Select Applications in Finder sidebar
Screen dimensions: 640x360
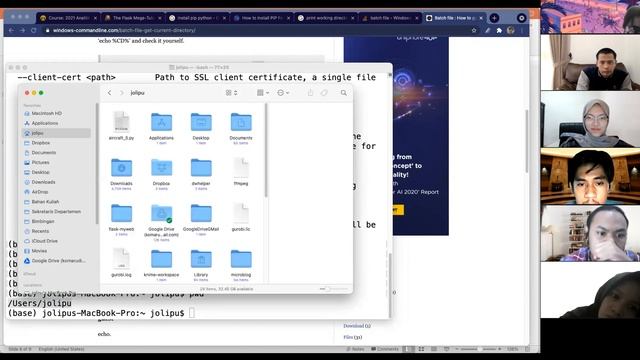44,123
